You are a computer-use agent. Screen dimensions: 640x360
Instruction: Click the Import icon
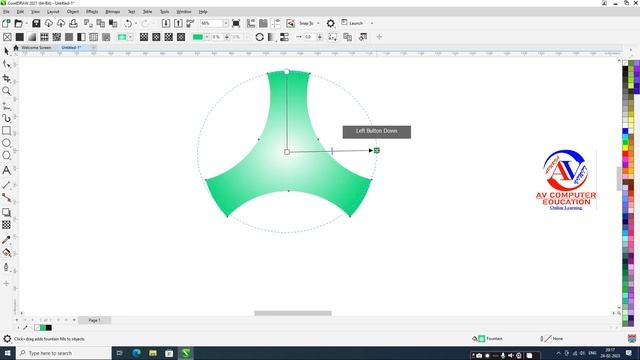coord(166,23)
